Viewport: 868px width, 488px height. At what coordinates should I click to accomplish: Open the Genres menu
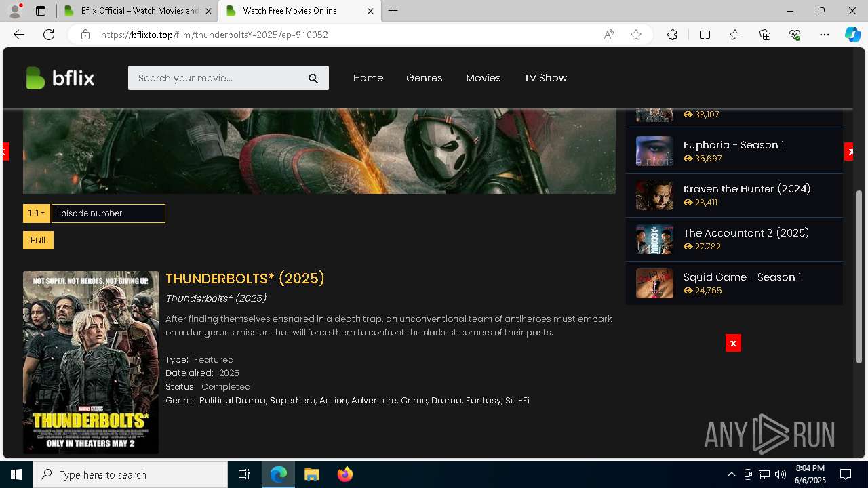click(425, 78)
